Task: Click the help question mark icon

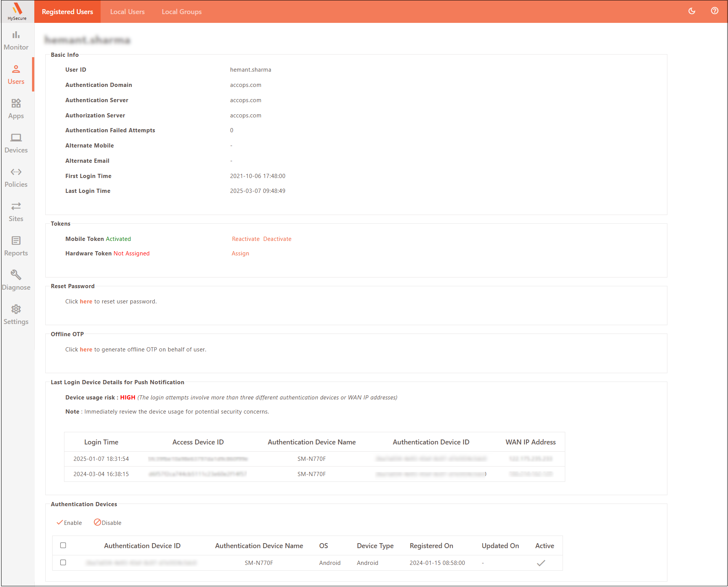Action: [715, 11]
